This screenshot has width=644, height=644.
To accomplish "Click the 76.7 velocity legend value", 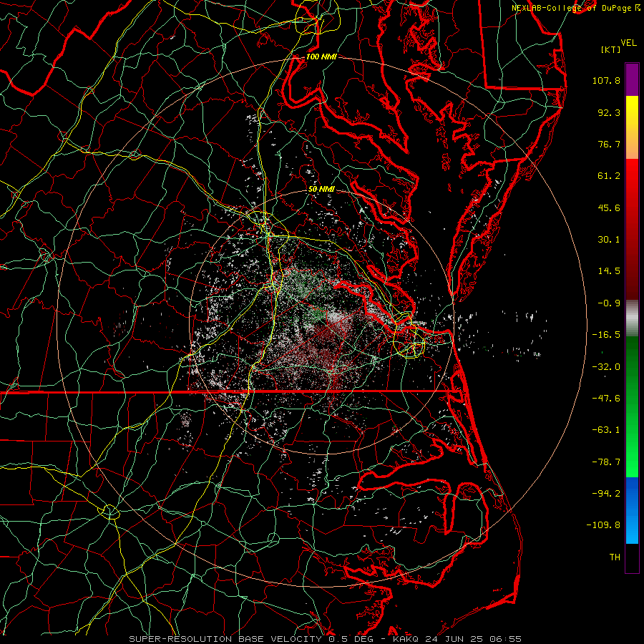I will (609, 144).
